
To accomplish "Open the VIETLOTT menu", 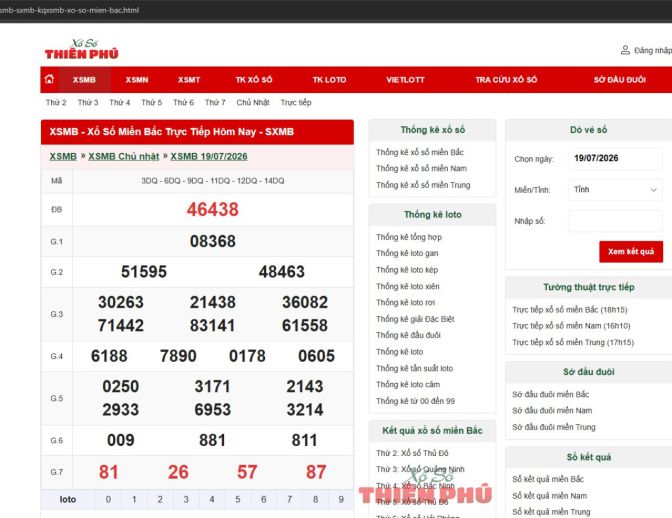I will pyautogui.click(x=405, y=80).
